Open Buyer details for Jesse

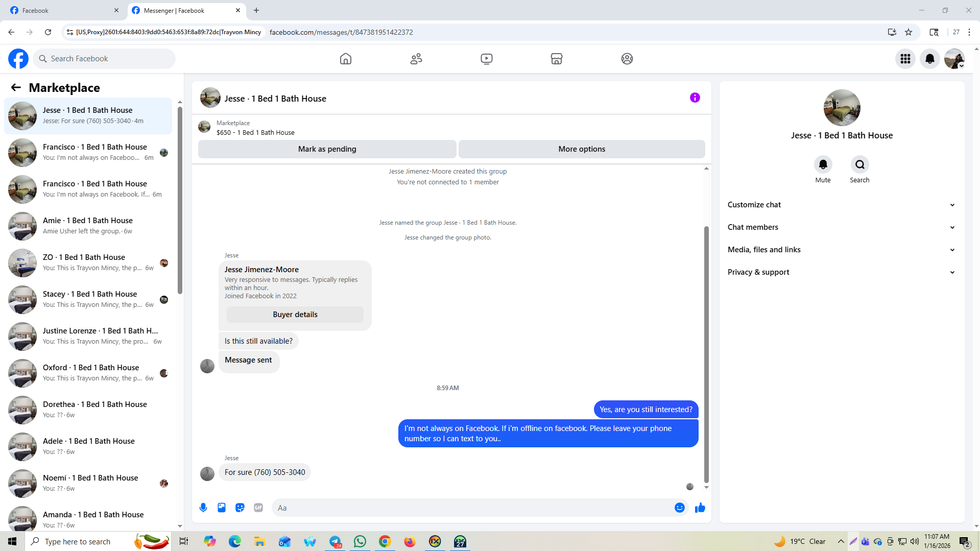pos(295,315)
